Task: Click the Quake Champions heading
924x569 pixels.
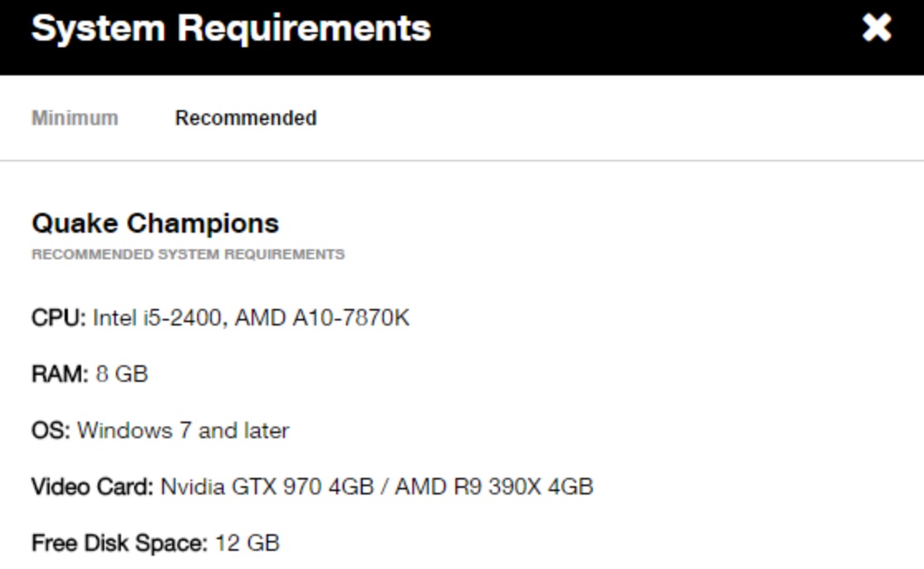Action: (155, 223)
